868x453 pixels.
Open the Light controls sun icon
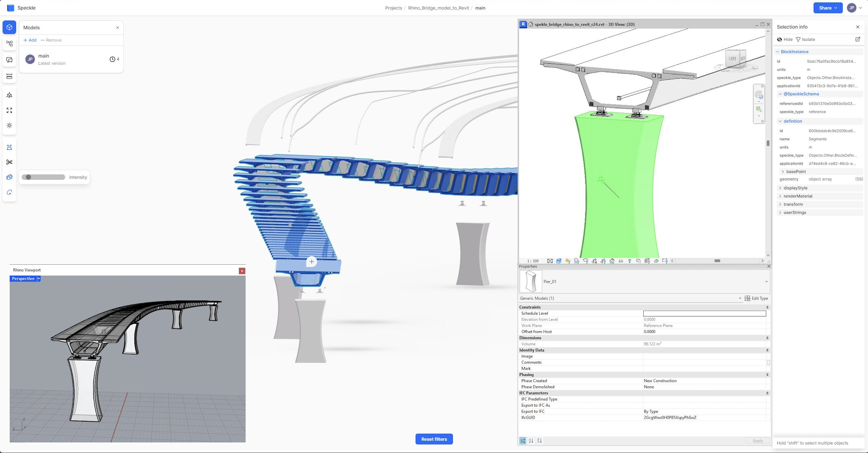click(x=10, y=125)
